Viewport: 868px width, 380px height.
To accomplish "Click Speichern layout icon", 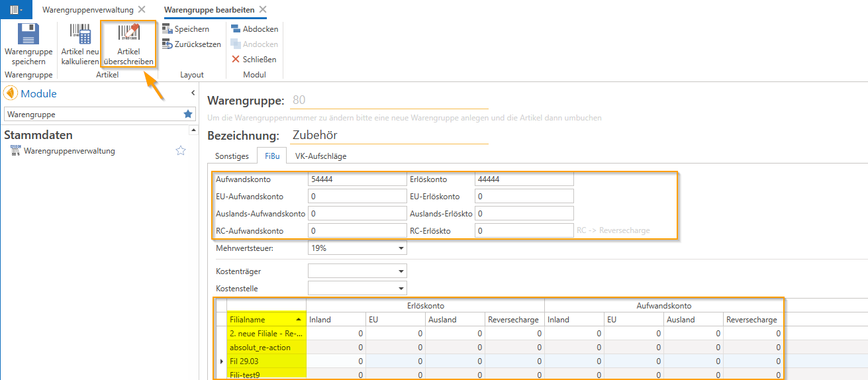I will pos(185,29).
